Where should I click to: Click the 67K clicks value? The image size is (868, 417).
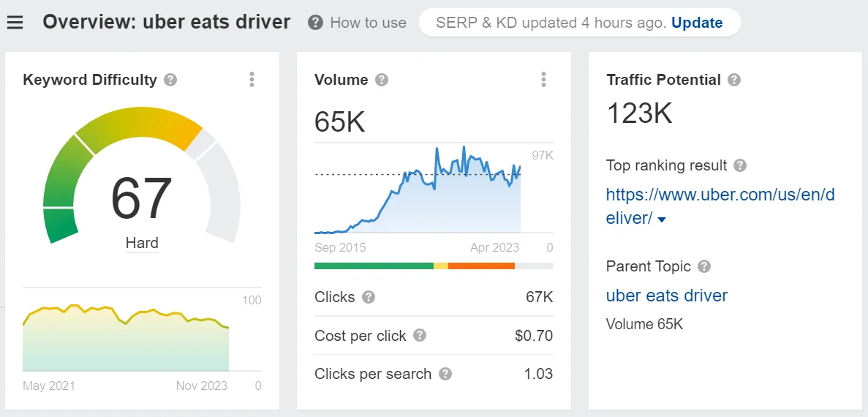[x=539, y=297]
